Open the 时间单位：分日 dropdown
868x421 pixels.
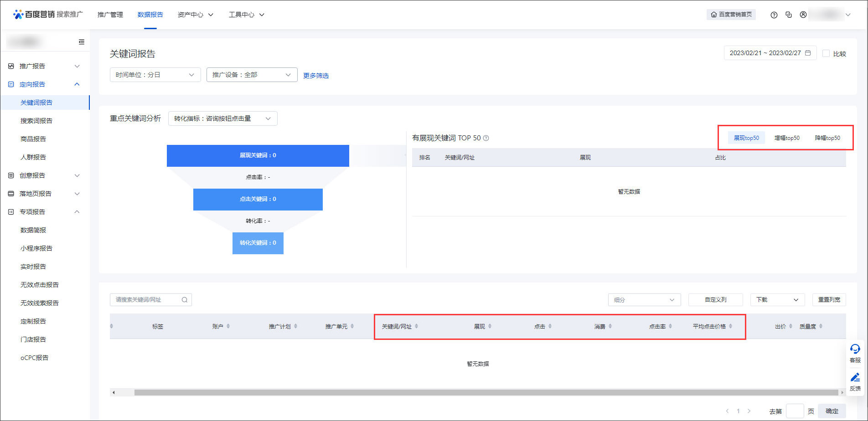click(155, 74)
